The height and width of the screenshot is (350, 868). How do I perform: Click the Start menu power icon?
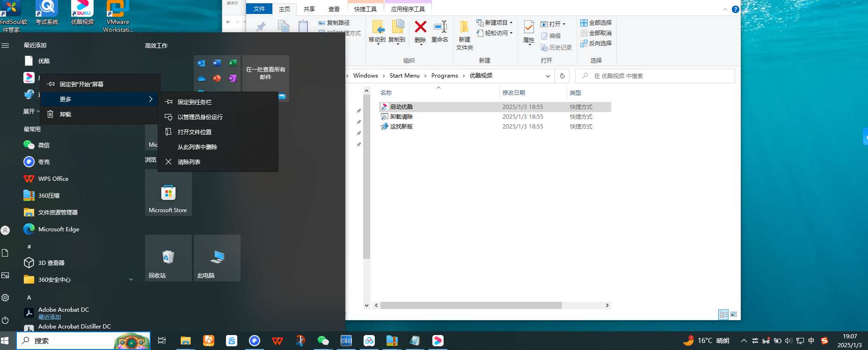(x=6, y=320)
